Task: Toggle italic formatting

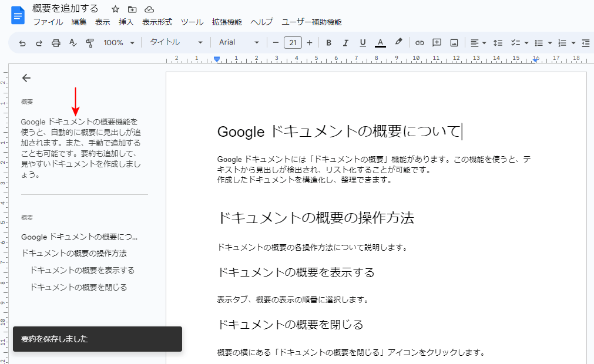Action: coord(345,43)
